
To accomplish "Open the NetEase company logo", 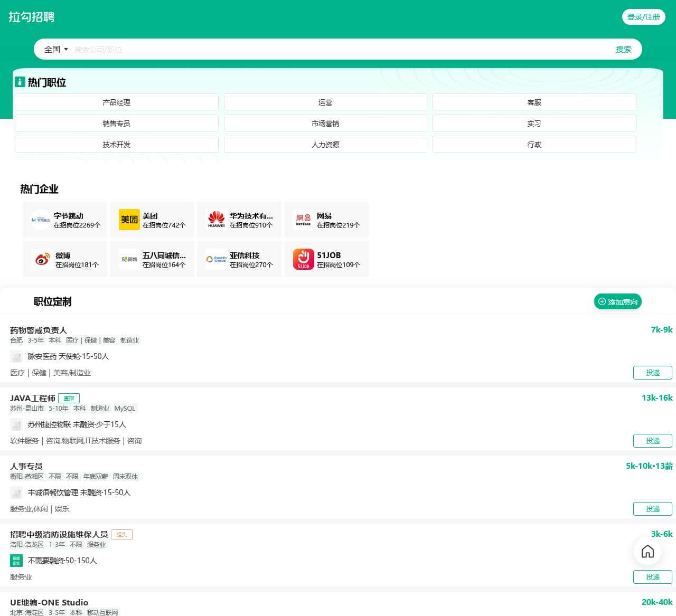I will (x=303, y=220).
